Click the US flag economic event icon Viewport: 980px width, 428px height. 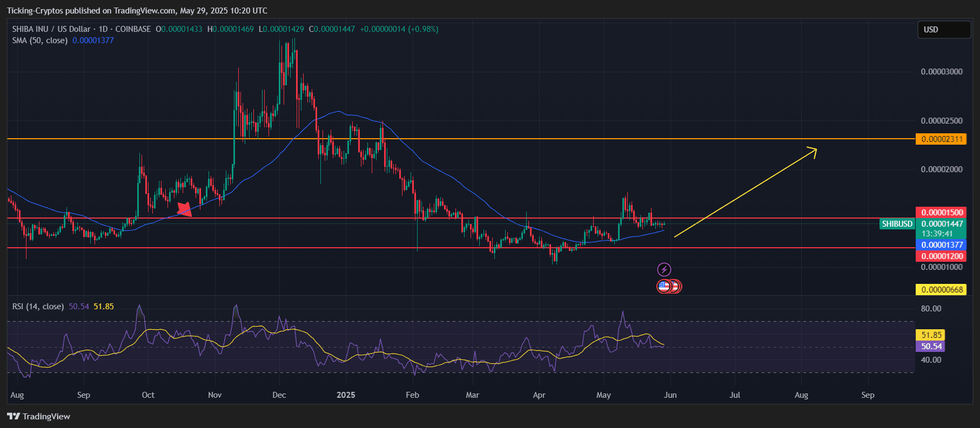[664, 287]
